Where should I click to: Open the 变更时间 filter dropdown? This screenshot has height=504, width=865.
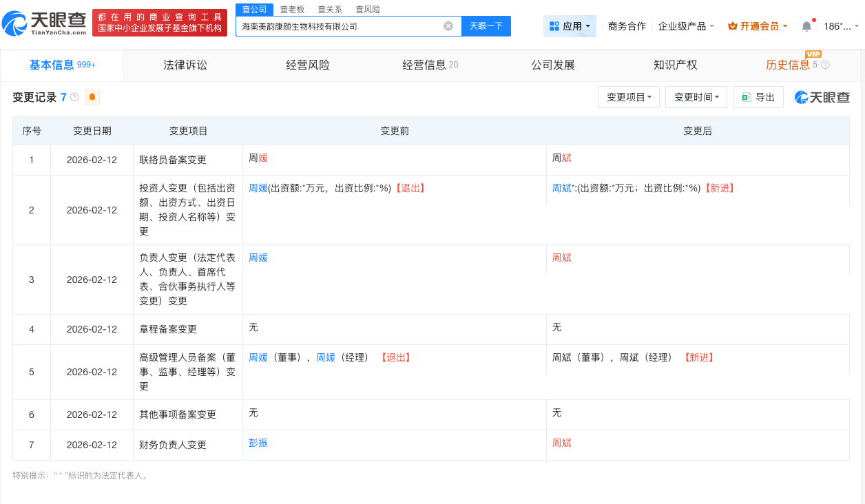[696, 96]
